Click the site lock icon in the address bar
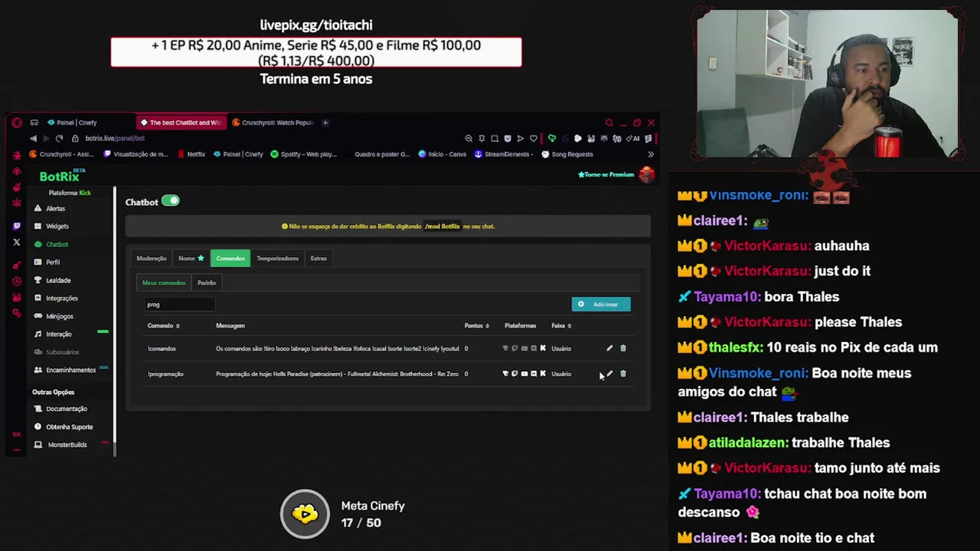 coord(75,139)
